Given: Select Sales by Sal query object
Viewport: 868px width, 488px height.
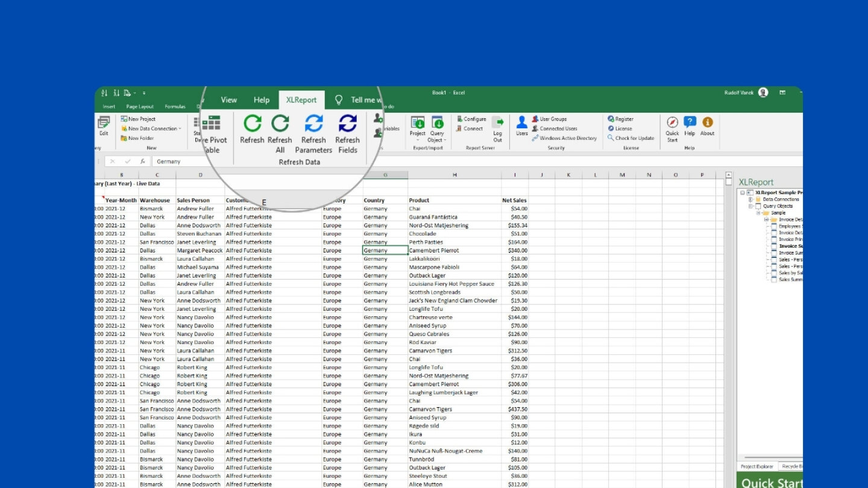Looking at the screenshot, I should (790, 273).
